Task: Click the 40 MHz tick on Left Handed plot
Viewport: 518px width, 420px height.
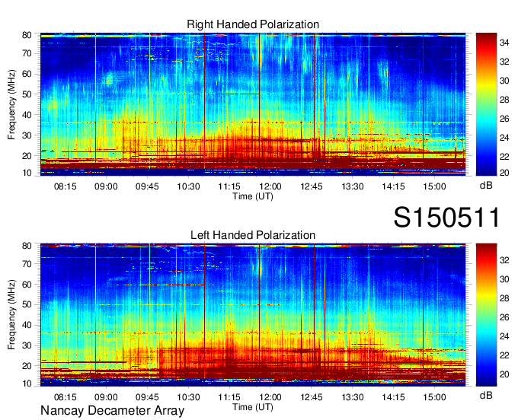Action: pos(27,326)
